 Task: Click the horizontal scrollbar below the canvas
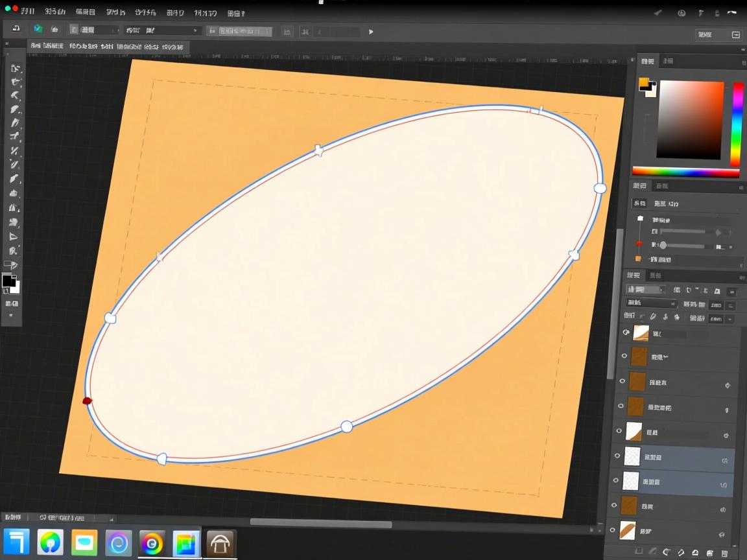point(321,523)
